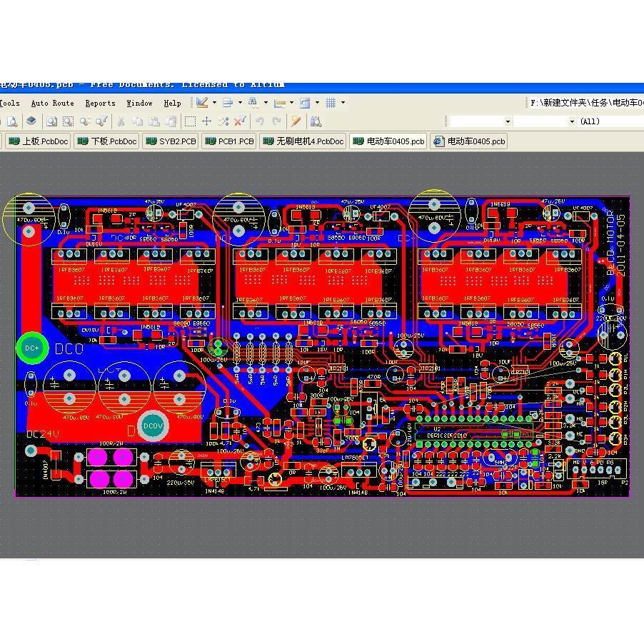Viewport: 644px width, 644px height.
Task: Expand the Utility Tools dropdown arrow
Action: click(x=214, y=103)
